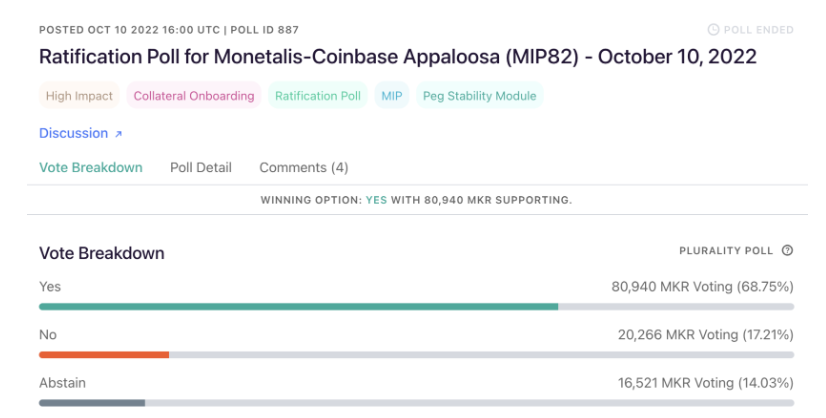Click the clock icon beside Poll Ended

pyautogui.click(x=713, y=30)
